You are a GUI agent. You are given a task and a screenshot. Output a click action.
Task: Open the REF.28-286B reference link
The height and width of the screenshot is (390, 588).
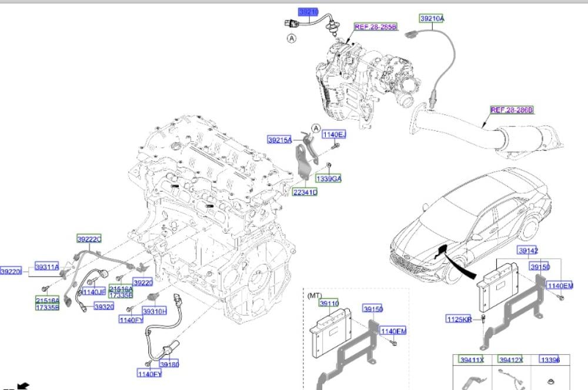[x=512, y=109]
